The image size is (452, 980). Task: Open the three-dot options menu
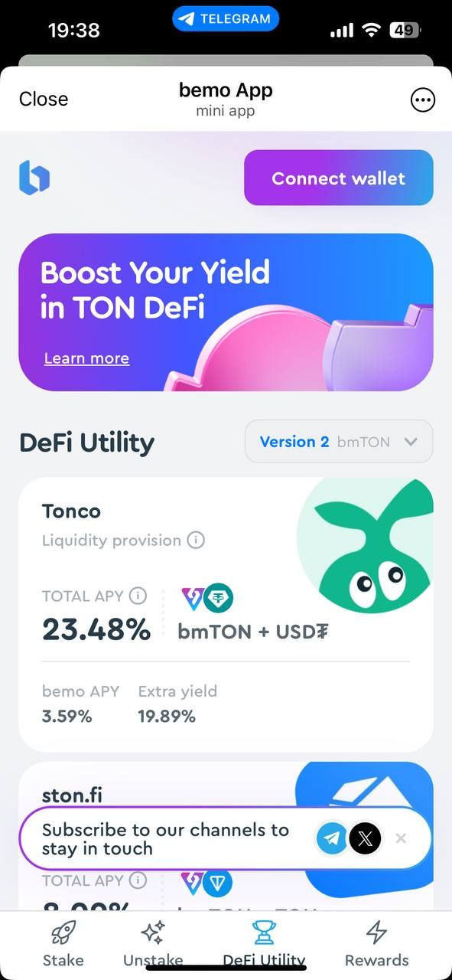423,100
